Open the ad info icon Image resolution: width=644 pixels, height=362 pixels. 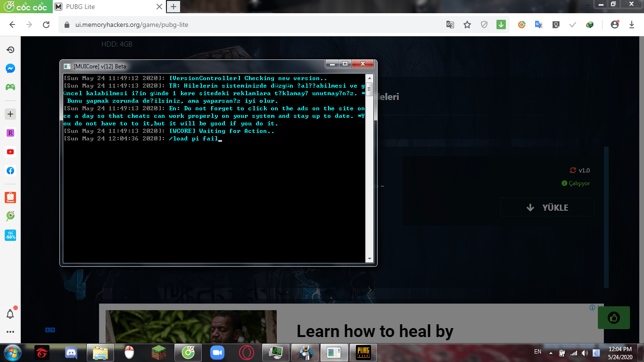tap(592, 308)
